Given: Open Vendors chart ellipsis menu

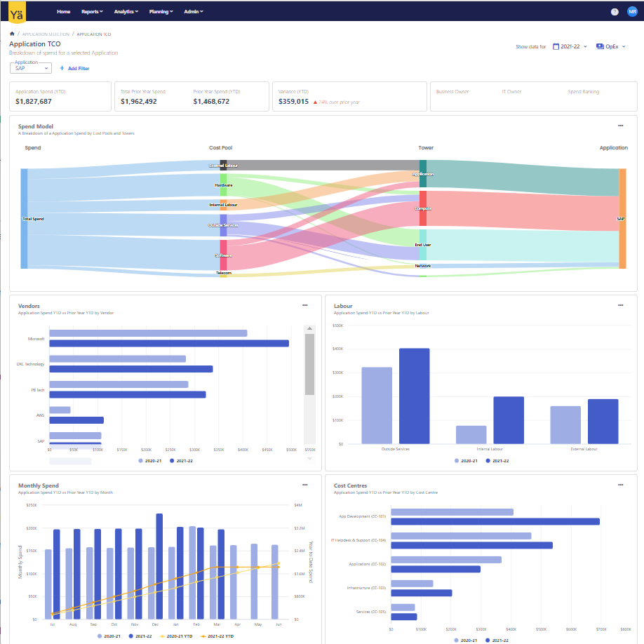Looking at the screenshot, I should [x=304, y=305].
